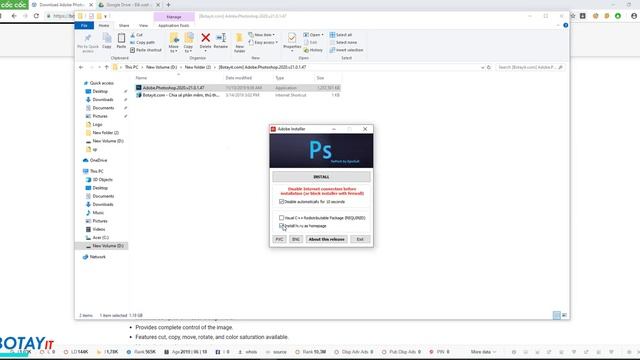The width and height of the screenshot is (640, 360).
Task: Click the browser reload button
Action: coord(36,16)
